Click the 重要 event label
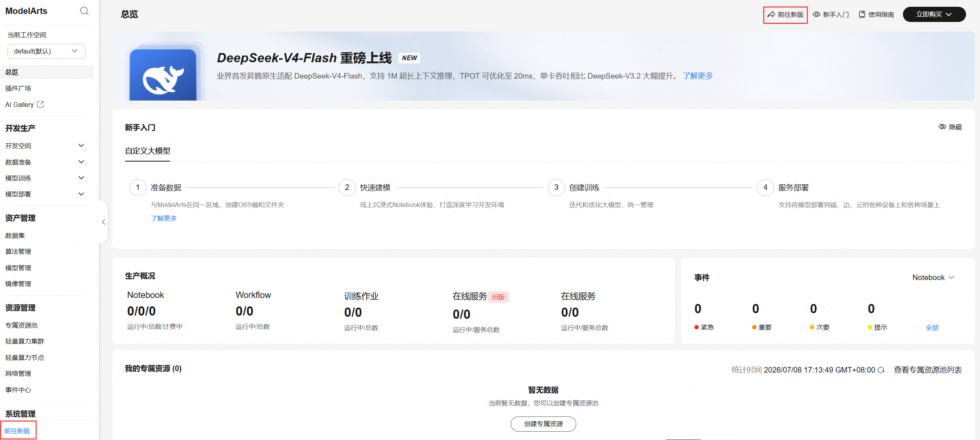The height and width of the screenshot is (440, 980). pos(765,327)
